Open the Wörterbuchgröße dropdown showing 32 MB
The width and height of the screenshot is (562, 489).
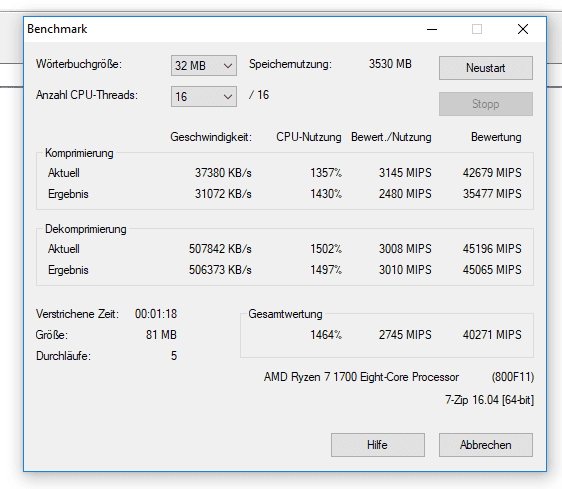coord(204,66)
